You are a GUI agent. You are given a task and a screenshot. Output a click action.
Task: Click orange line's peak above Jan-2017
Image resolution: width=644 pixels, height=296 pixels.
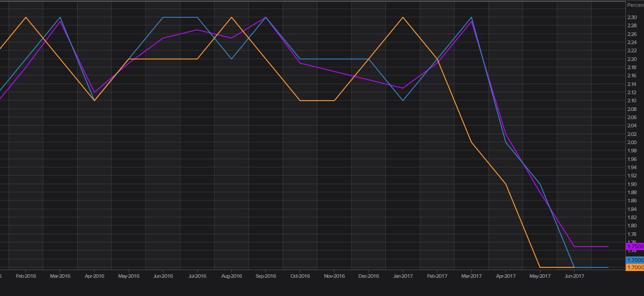point(403,17)
